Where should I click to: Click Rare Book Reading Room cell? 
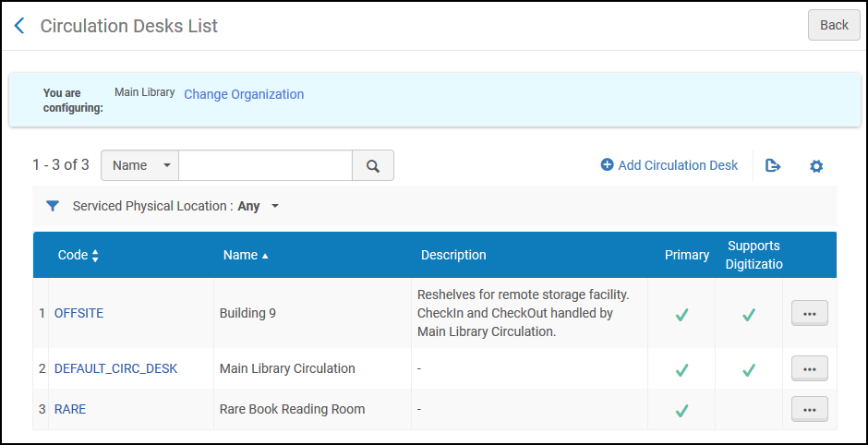coord(293,410)
